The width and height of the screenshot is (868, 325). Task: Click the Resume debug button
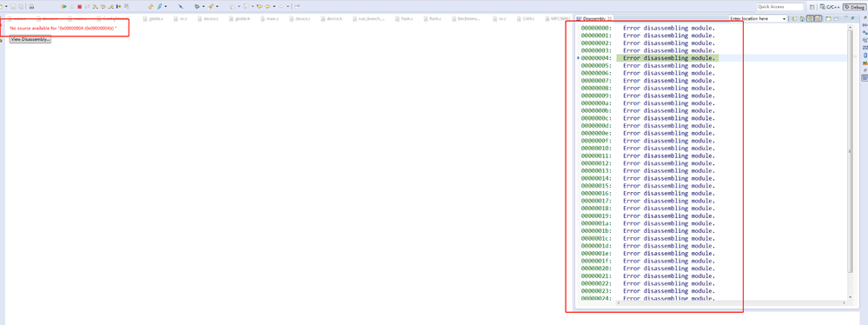(63, 7)
